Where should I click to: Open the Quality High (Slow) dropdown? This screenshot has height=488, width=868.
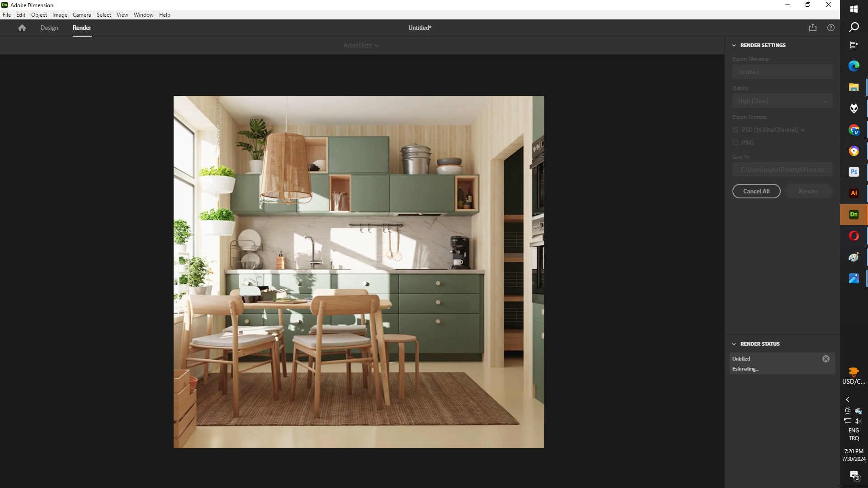coord(782,101)
